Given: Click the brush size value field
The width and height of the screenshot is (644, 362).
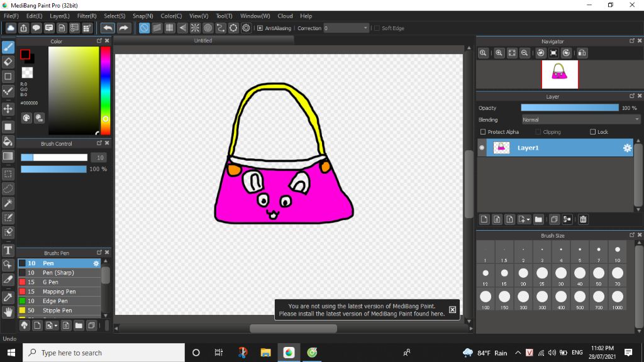Looking at the screenshot, I should 99,158.
